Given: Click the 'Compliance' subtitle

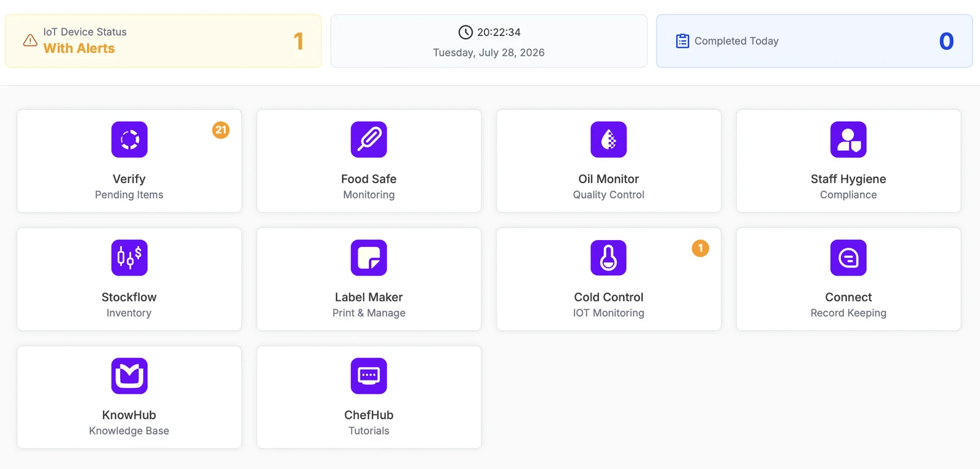Looking at the screenshot, I should tap(848, 195).
